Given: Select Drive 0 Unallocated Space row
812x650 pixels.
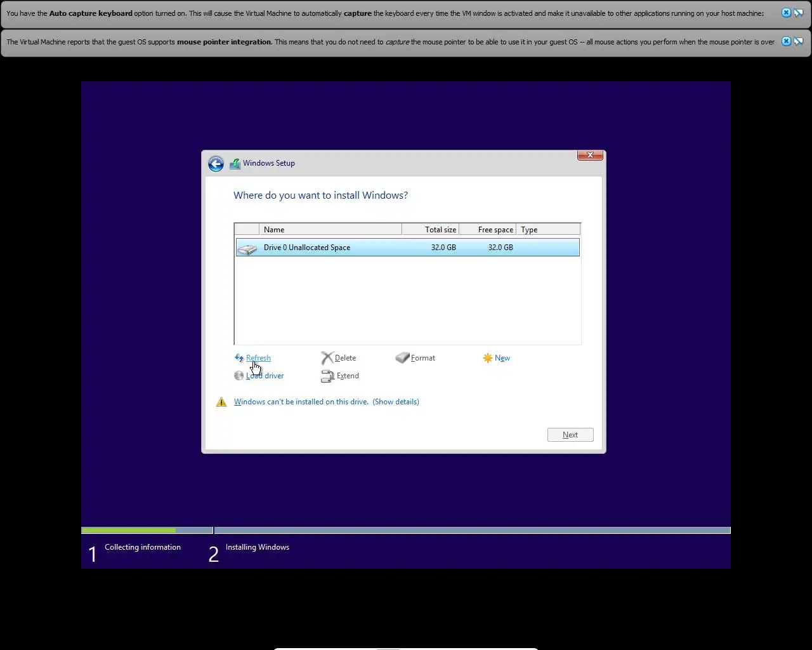Looking at the screenshot, I should (x=407, y=248).
